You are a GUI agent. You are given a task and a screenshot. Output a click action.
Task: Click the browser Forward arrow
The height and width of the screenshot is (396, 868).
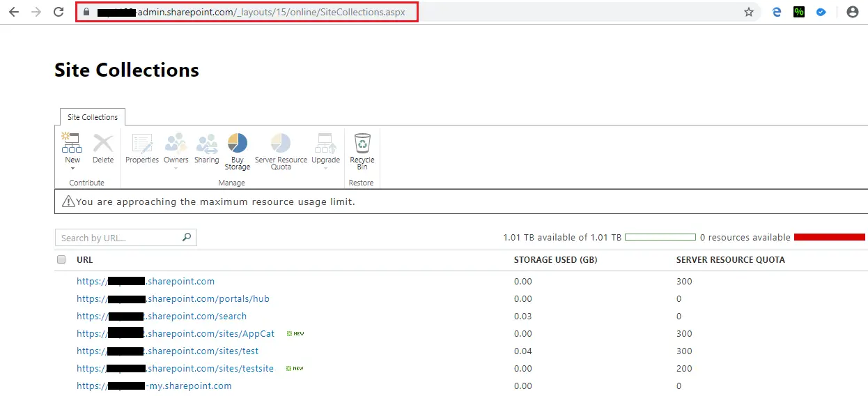(x=36, y=12)
